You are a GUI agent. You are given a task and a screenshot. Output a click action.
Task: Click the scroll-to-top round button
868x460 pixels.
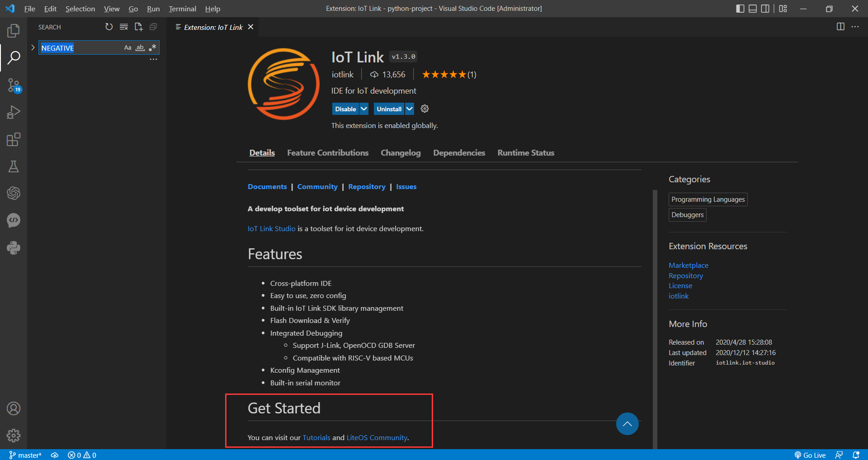pos(627,424)
